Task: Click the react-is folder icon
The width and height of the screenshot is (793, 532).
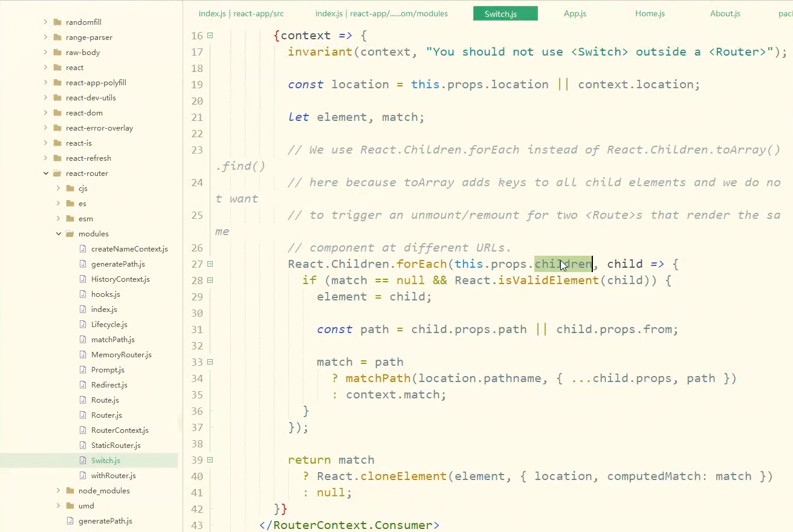Action: pos(57,143)
